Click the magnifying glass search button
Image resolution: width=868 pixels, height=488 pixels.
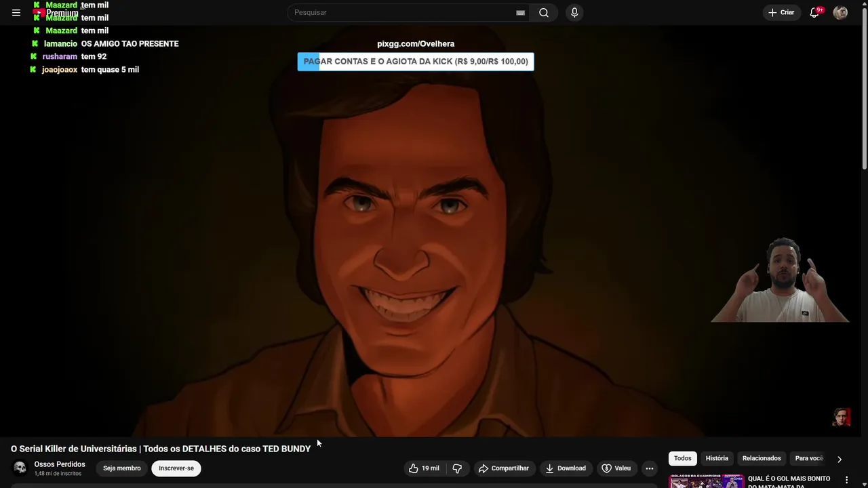(x=544, y=12)
